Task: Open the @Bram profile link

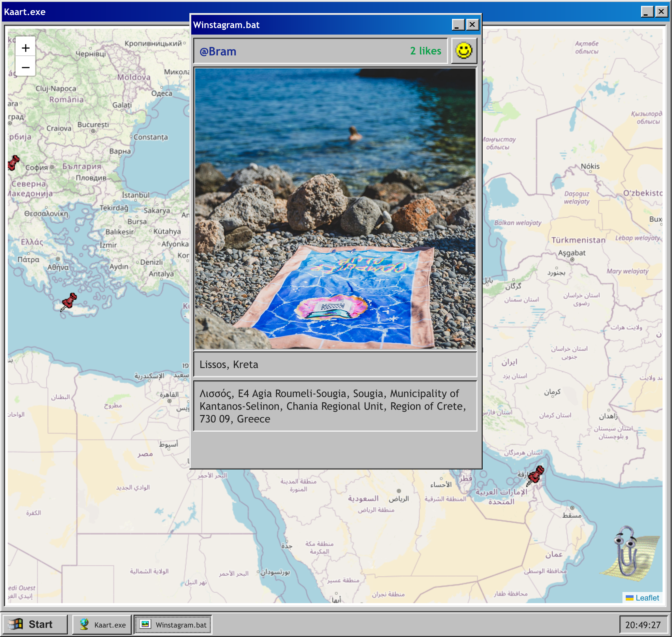Action: (x=218, y=51)
